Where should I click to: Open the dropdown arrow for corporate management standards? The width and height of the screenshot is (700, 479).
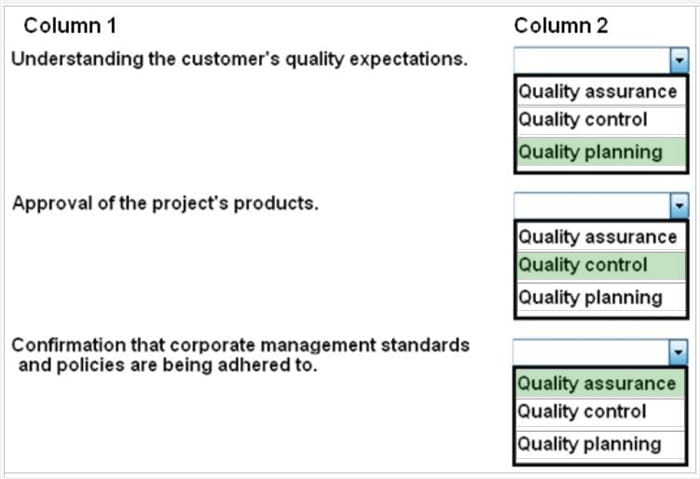click(x=678, y=352)
